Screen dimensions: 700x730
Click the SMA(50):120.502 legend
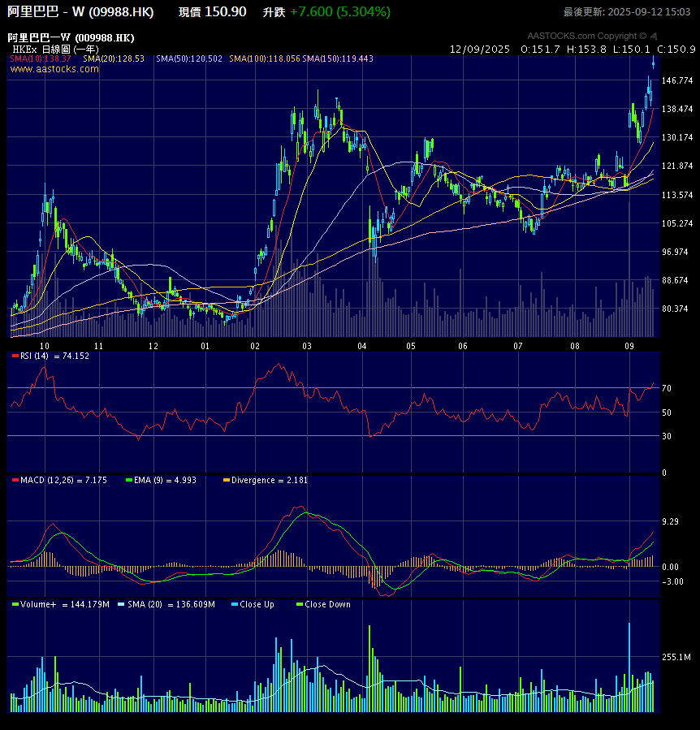pyautogui.click(x=189, y=58)
